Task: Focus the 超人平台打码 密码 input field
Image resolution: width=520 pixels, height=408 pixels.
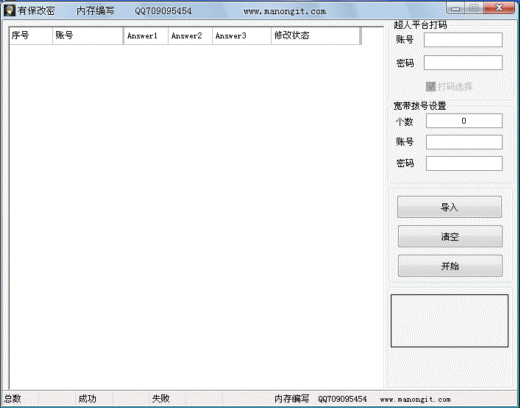Action: 463,63
